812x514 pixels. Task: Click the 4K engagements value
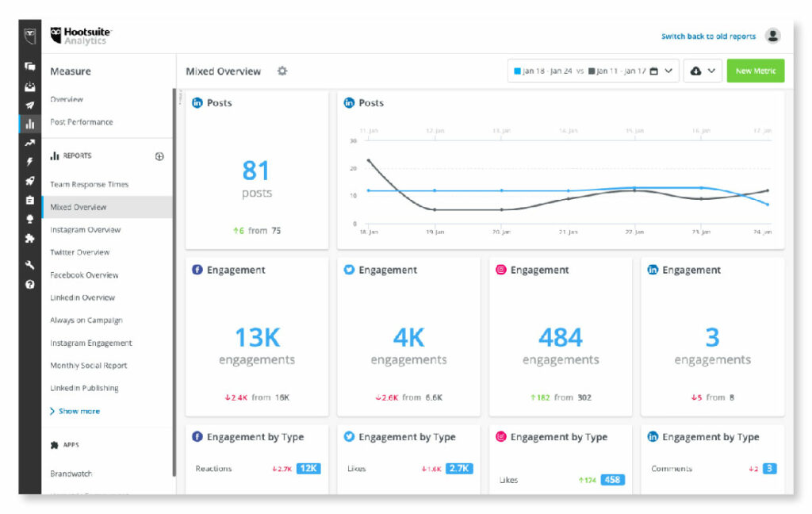408,338
